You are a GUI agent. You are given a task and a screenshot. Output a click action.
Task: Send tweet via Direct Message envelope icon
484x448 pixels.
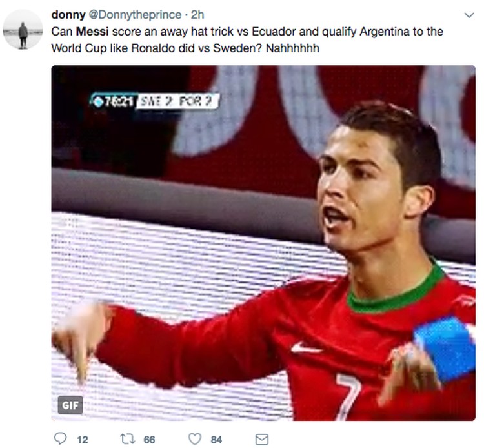pyautogui.click(x=262, y=440)
